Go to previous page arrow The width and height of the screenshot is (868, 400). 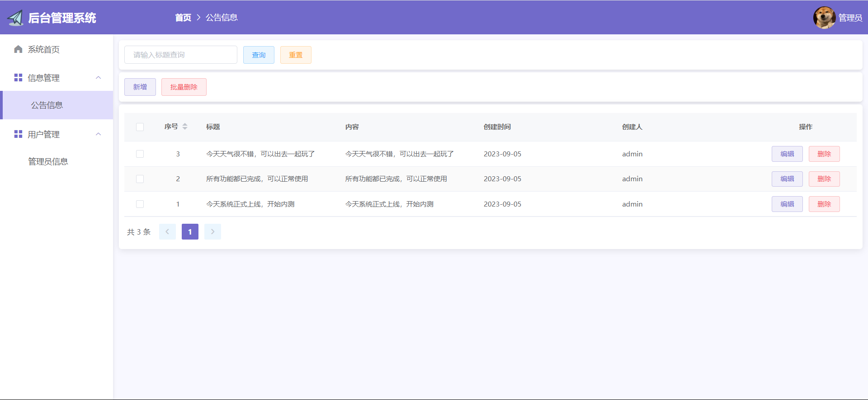[167, 232]
